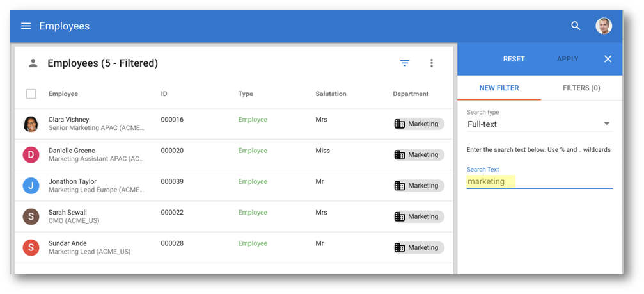Click Employees (5 - Filtered) heading
644x294 pixels.
tap(103, 63)
